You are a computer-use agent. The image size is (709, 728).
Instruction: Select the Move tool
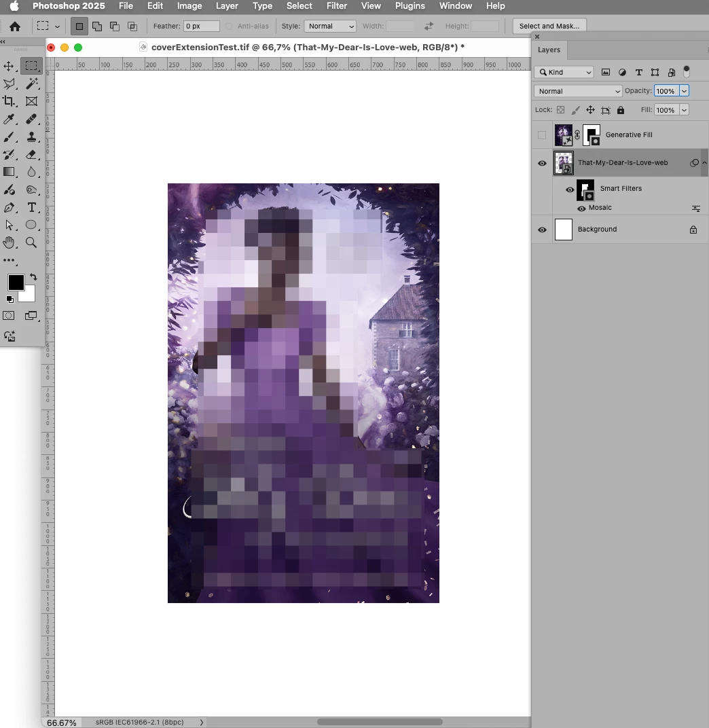tap(9, 66)
